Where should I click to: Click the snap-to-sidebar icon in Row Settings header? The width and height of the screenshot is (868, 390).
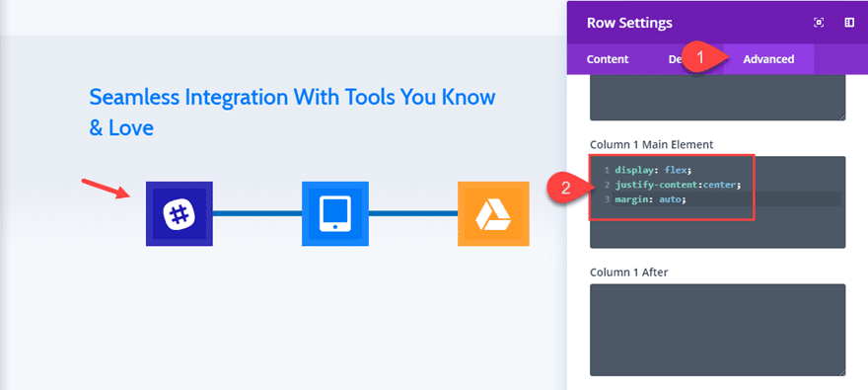click(x=849, y=23)
